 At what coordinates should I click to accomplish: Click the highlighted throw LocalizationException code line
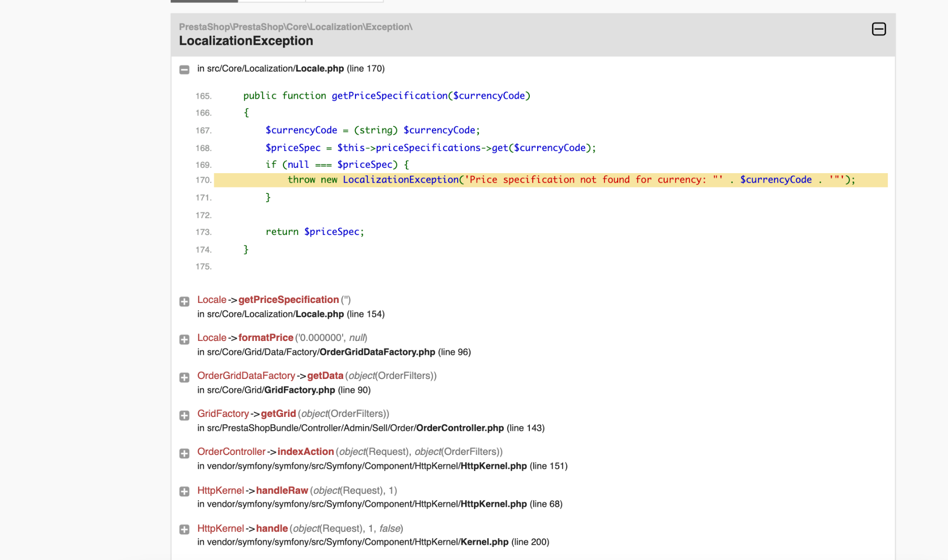550,180
